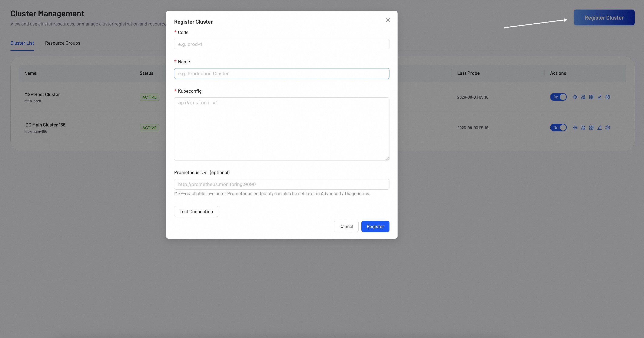Switch to the Cluster List tab
Viewport: 644px width, 338px height.
[22, 43]
